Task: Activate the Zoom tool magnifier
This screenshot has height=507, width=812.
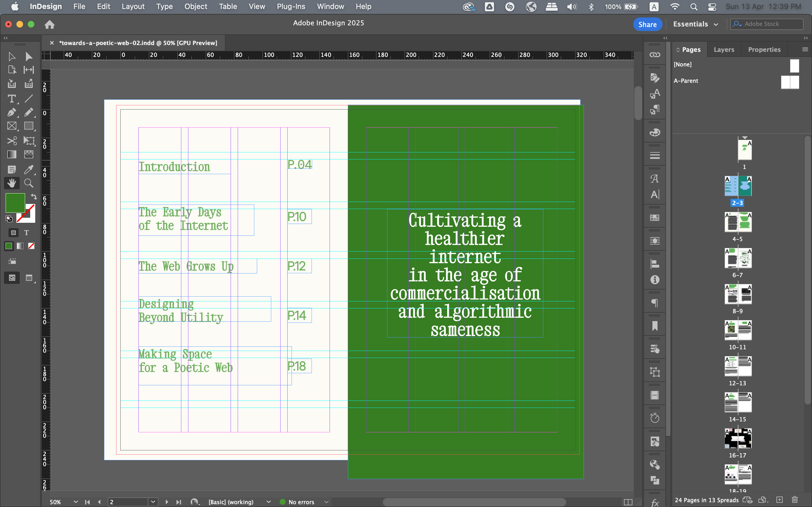Action: (28, 183)
